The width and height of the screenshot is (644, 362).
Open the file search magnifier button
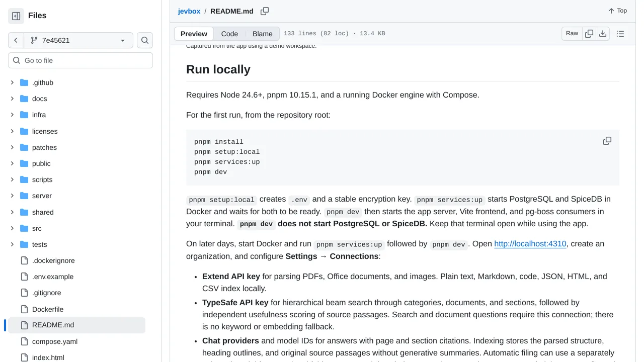145,40
